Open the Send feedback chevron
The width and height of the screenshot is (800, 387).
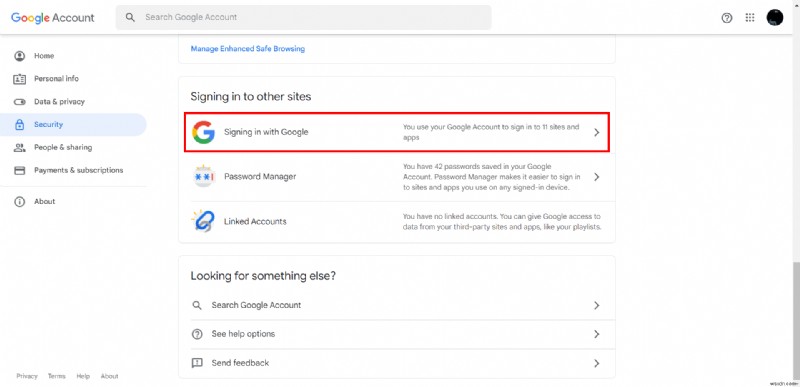(596, 364)
